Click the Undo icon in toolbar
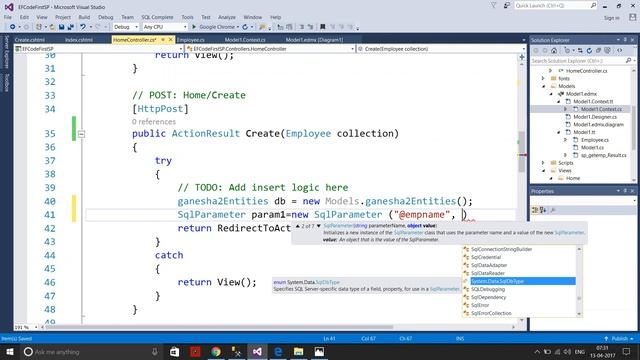The width and height of the screenshot is (640, 360). coord(83,27)
